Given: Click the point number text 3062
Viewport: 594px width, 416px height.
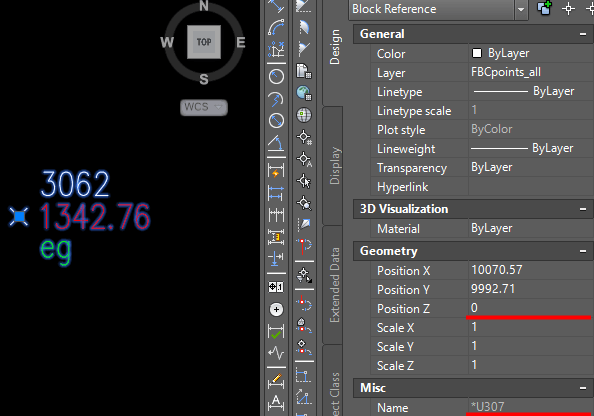Looking at the screenshot, I should point(75,185).
